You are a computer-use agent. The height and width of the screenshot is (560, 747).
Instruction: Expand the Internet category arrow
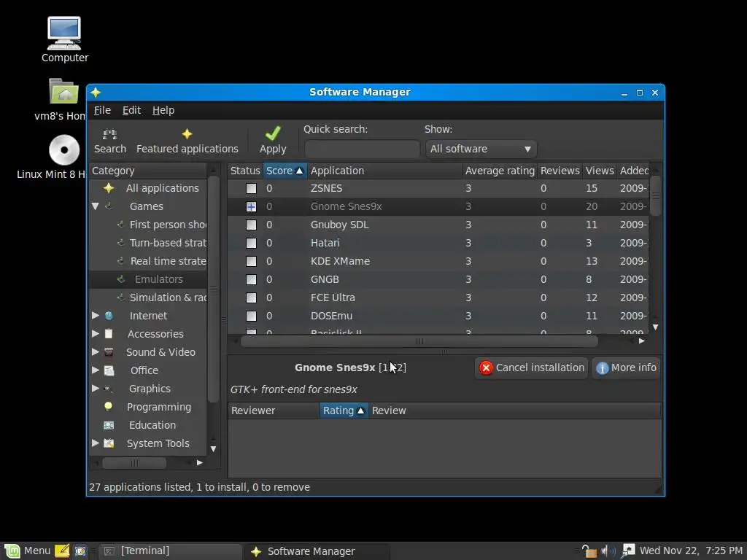click(x=96, y=316)
